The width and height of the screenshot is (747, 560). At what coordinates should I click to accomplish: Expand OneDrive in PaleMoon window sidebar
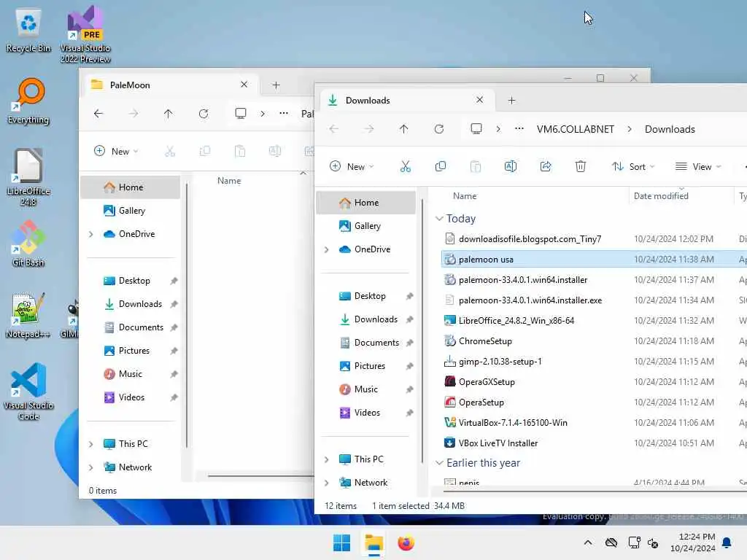90,234
